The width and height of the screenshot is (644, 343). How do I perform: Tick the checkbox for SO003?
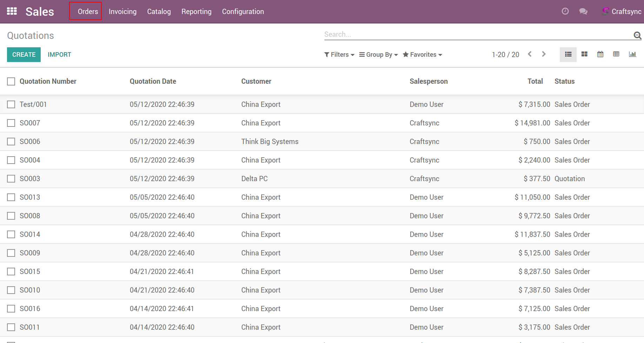click(11, 179)
